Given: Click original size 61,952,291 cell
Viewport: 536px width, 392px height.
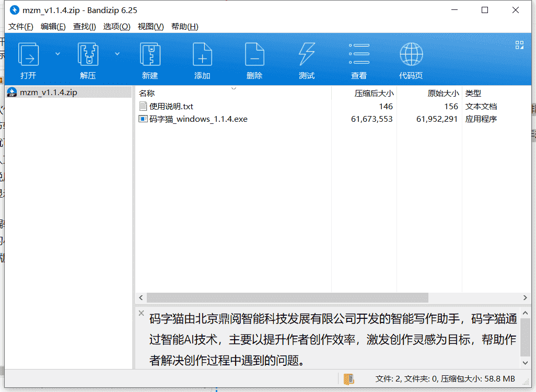Looking at the screenshot, I should (x=437, y=119).
